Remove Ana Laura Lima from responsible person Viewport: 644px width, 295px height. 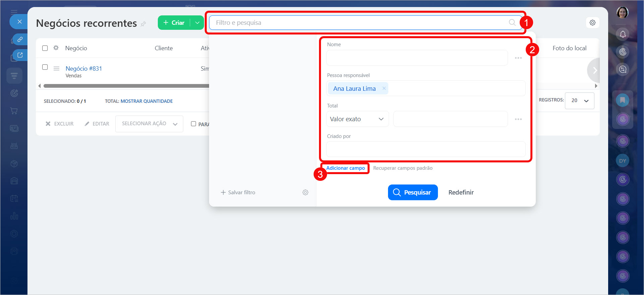click(384, 88)
